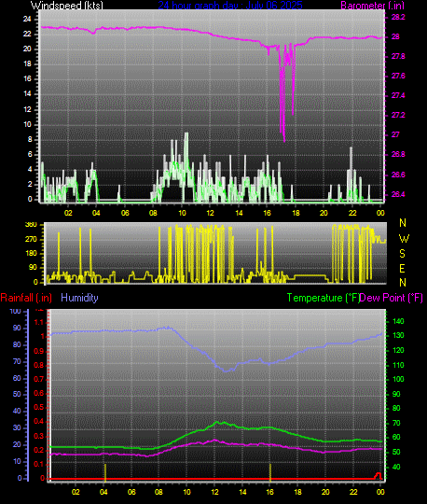Click the W compass label of direction graph

coord(404,239)
